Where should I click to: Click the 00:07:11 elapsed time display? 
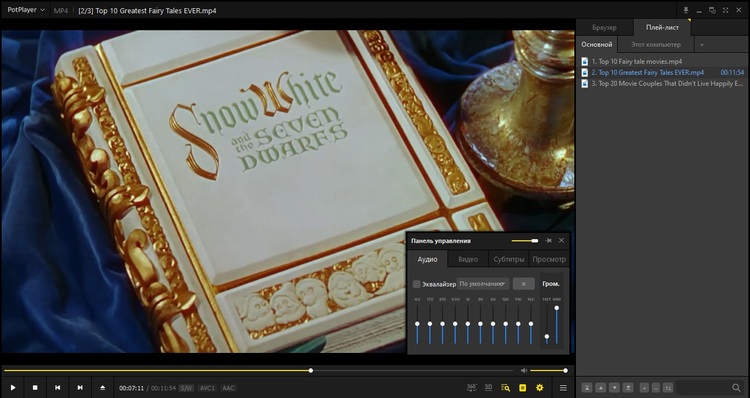(131, 388)
